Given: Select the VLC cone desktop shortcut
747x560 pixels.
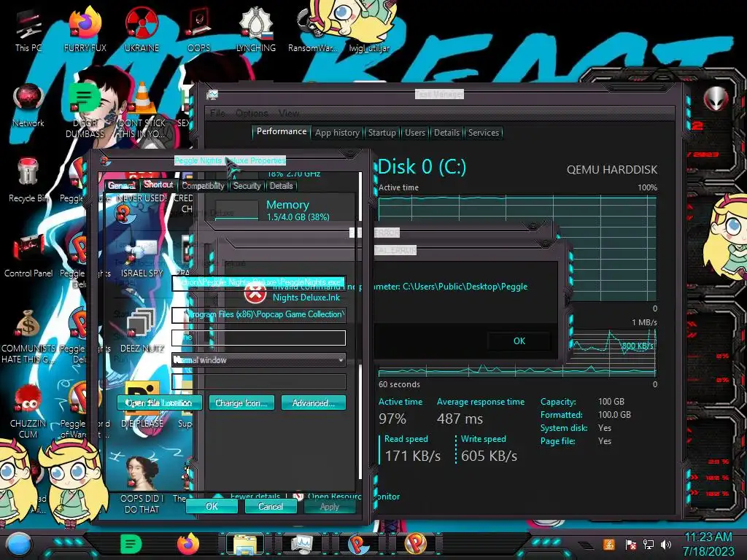Looking at the screenshot, I should click(142, 110).
